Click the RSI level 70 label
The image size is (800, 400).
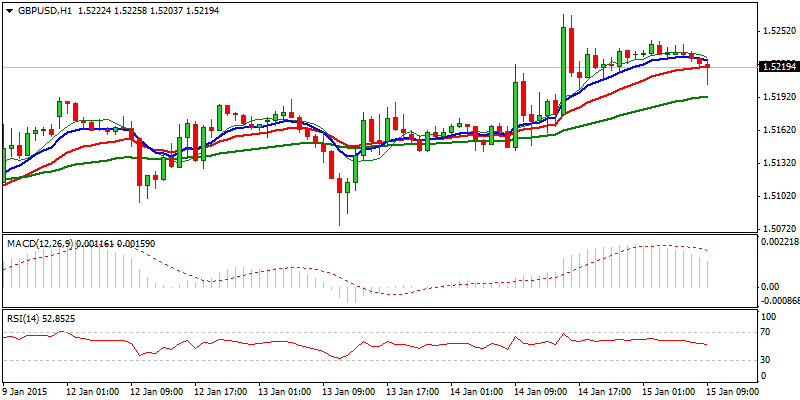(x=767, y=332)
